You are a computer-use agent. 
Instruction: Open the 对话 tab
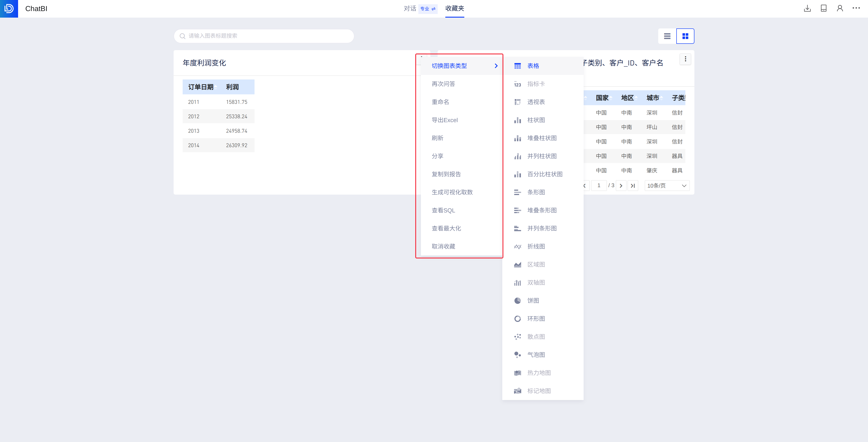coord(410,9)
